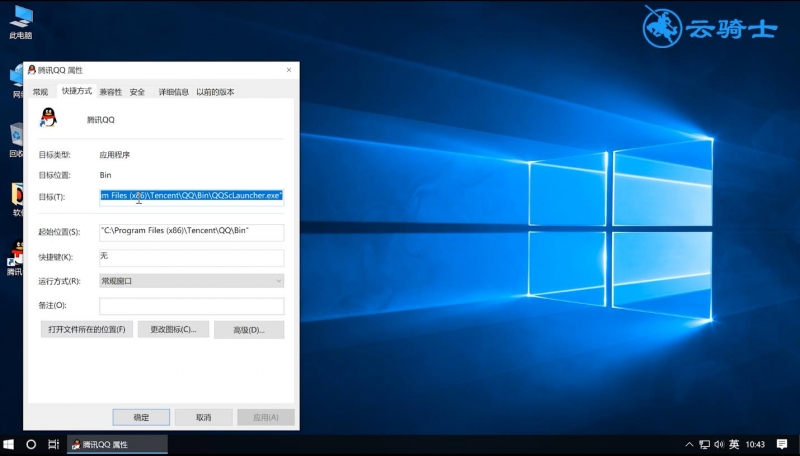Switch to the 快捷方式 tab
The width and height of the screenshot is (800, 456).
pyautogui.click(x=77, y=91)
